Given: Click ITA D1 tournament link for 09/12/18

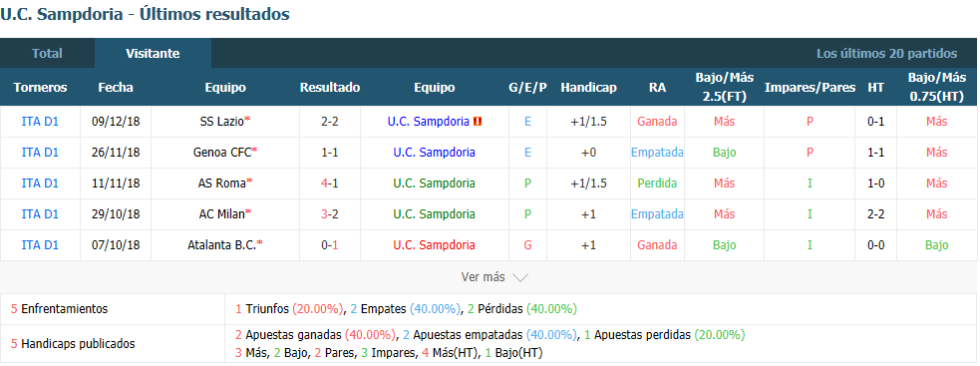Looking at the screenshot, I should [x=40, y=122].
